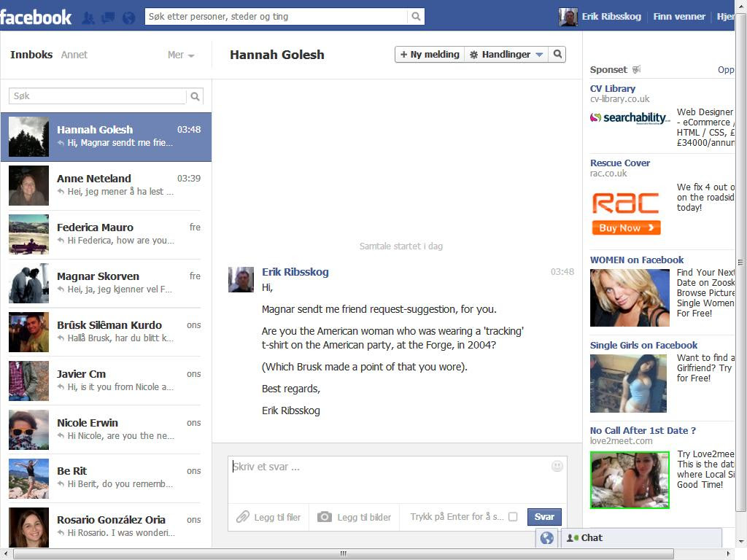Viewport: 747px width, 560px height.
Task: Click Erik Ribsskog's profile picture in top bar
Action: pos(568,17)
